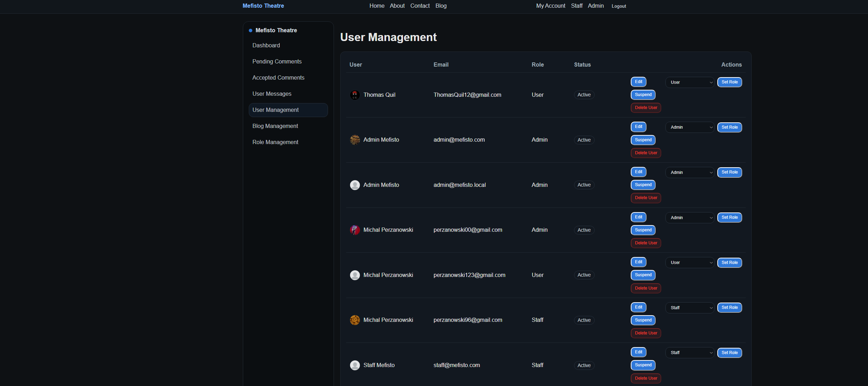Click the cookie avatar for perzanowski96@gmail.com
This screenshot has width=868, height=386.
tap(355, 320)
